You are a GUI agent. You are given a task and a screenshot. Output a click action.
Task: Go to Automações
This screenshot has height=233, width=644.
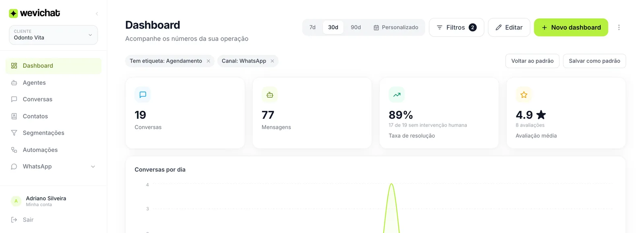[x=53, y=150]
